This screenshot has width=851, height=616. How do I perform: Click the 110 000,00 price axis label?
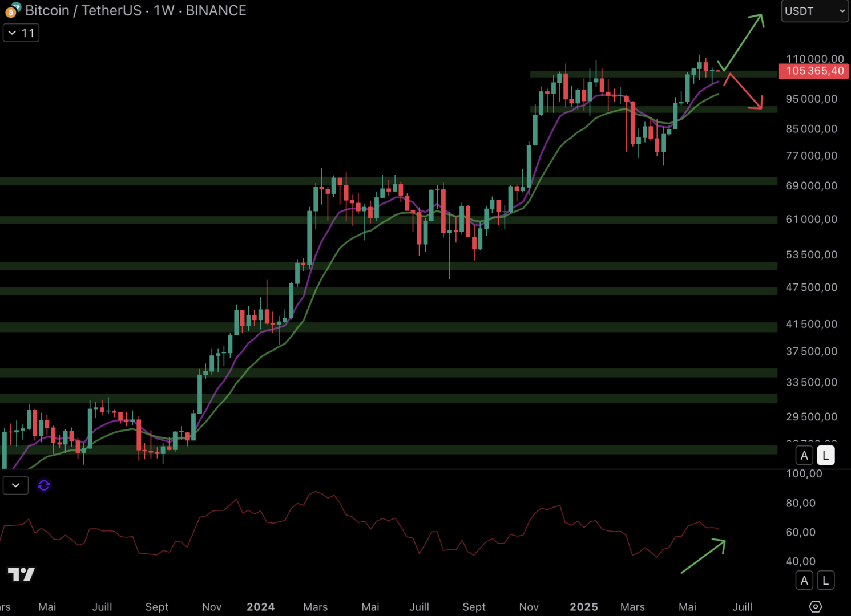coord(814,59)
